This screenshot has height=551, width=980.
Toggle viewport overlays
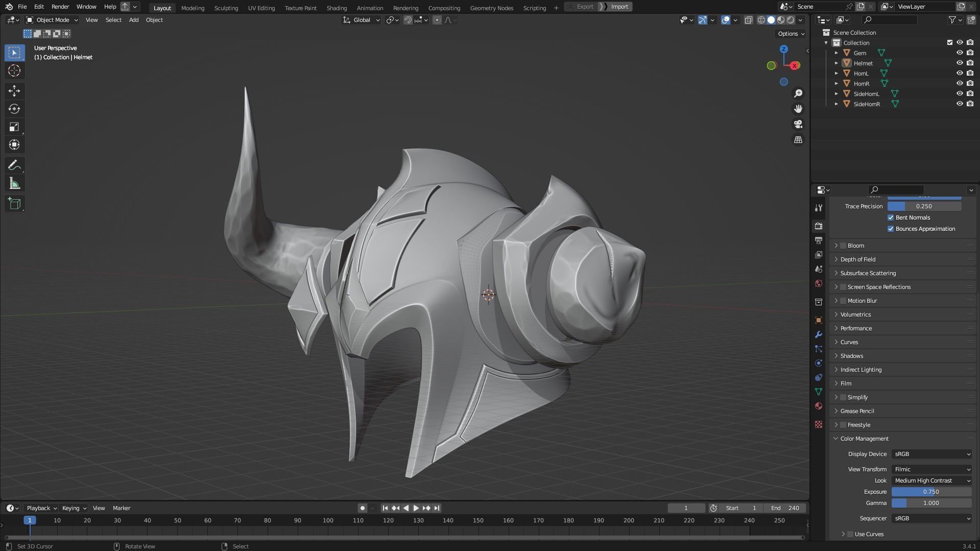click(x=726, y=20)
